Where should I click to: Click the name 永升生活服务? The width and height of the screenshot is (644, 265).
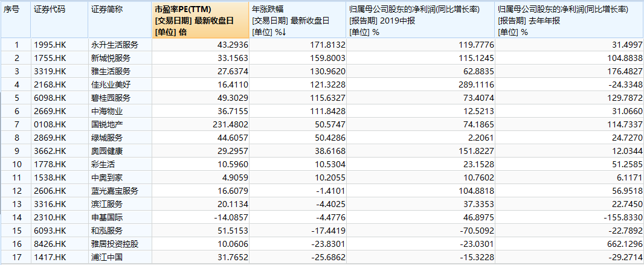tap(115, 45)
